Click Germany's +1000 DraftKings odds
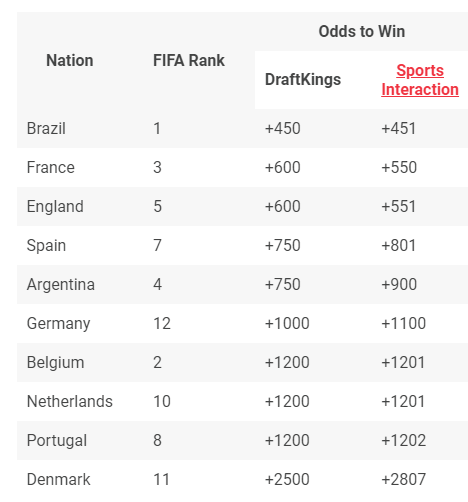The height and width of the screenshot is (502, 468). [x=287, y=324]
